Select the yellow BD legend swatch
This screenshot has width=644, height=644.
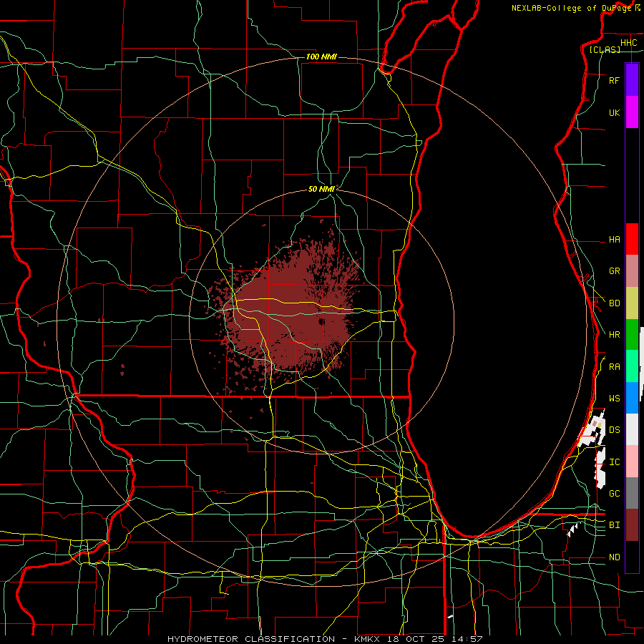point(632,303)
